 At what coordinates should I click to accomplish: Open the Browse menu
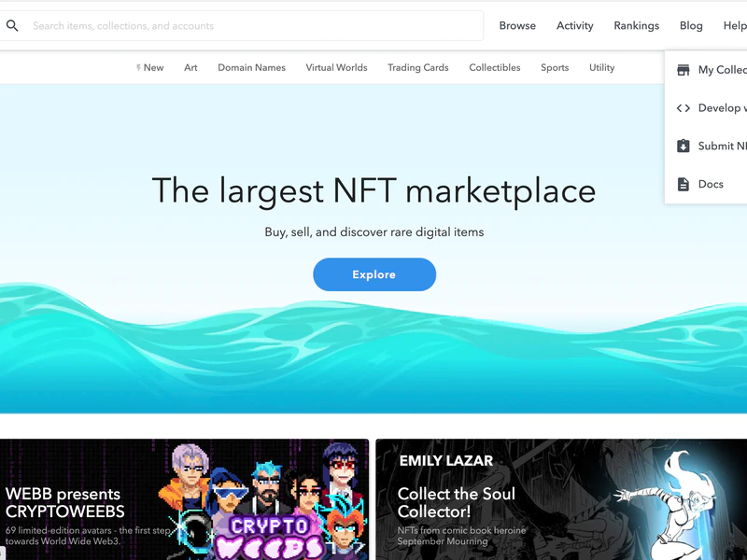pyautogui.click(x=517, y=26)
